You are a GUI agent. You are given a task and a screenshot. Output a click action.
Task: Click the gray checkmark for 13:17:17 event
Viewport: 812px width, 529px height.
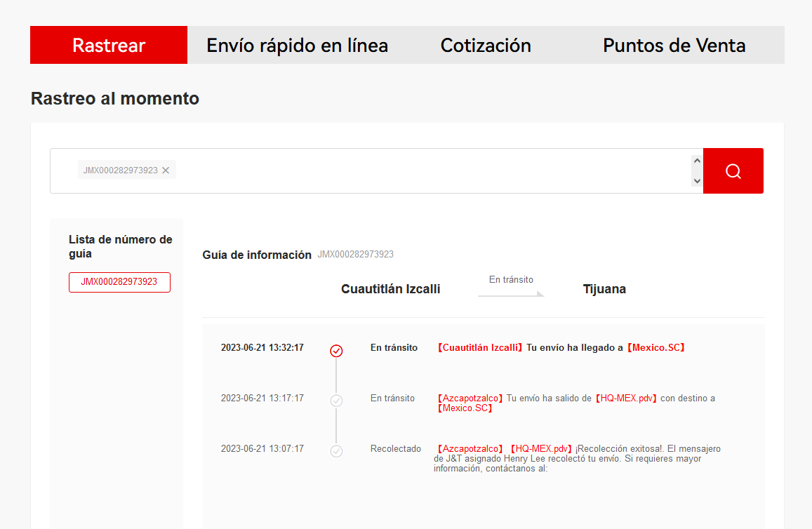[x=336, y=401]
